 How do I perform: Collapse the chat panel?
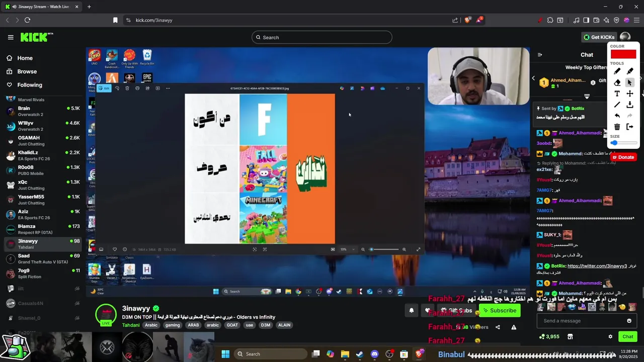[540, 55]
